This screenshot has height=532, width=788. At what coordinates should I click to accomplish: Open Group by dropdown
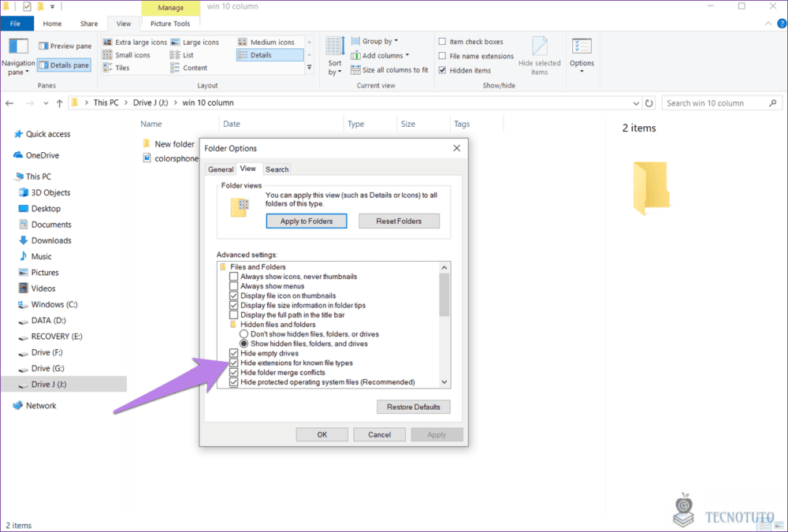tap(374, 41)
